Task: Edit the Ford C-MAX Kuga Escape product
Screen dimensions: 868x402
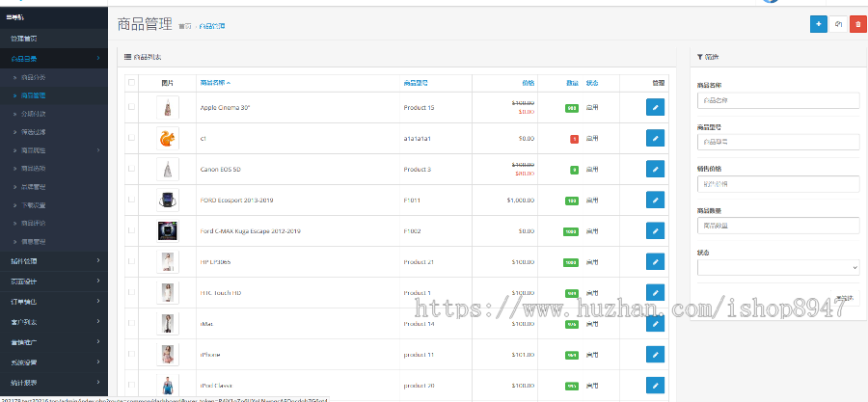Action: tap(655, 230)
